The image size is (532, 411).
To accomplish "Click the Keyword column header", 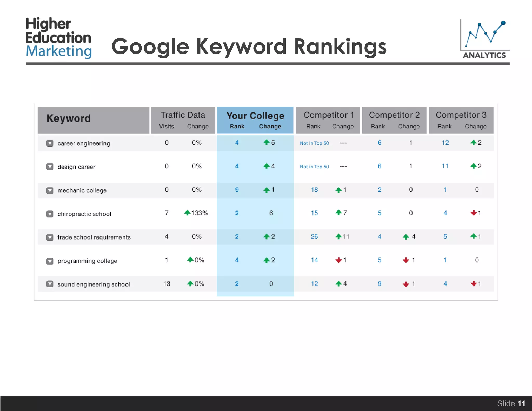I will point(94,120).
